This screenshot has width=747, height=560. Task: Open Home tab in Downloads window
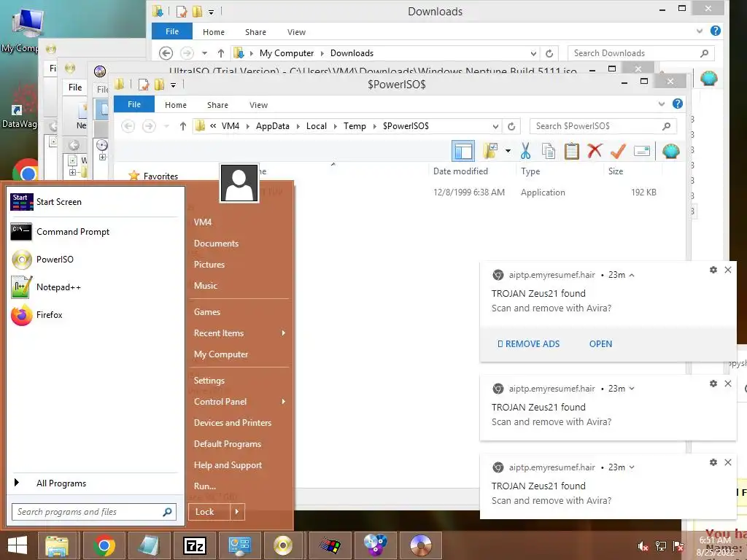(x=214, y=32)
